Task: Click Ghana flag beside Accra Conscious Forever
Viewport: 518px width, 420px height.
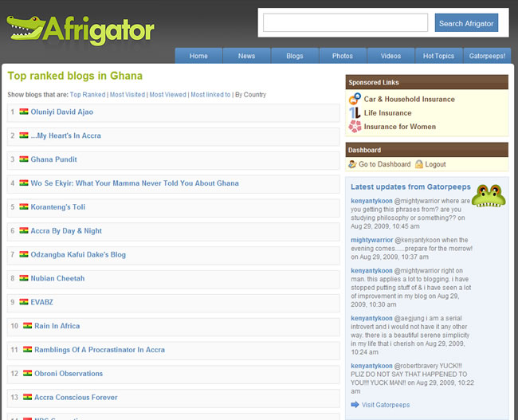Action: [27, 397]
